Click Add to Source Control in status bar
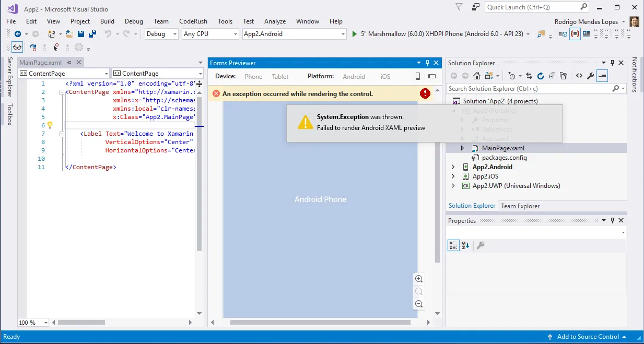Image resolution: width=644 pixels, height=344 pixels. pos(587,337)
